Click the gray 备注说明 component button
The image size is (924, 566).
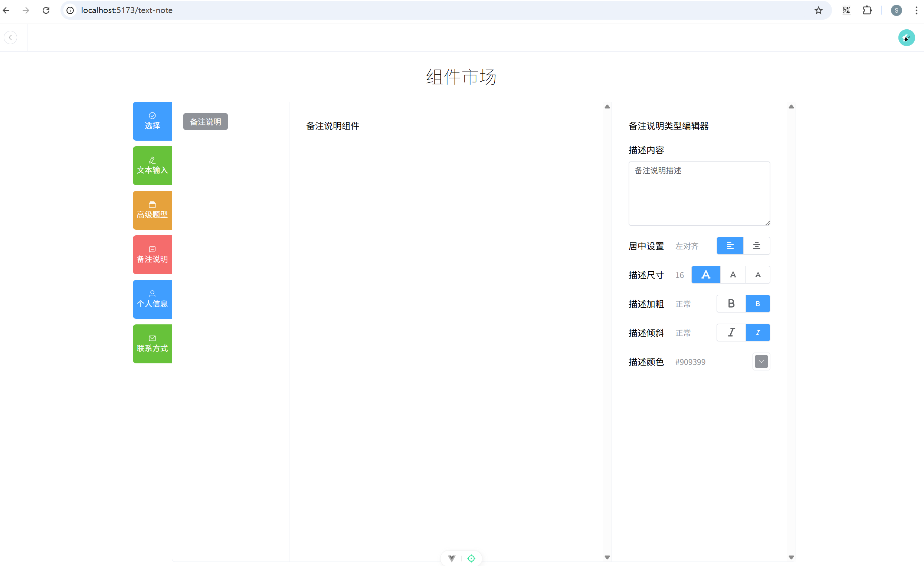(x=205, y=121)
